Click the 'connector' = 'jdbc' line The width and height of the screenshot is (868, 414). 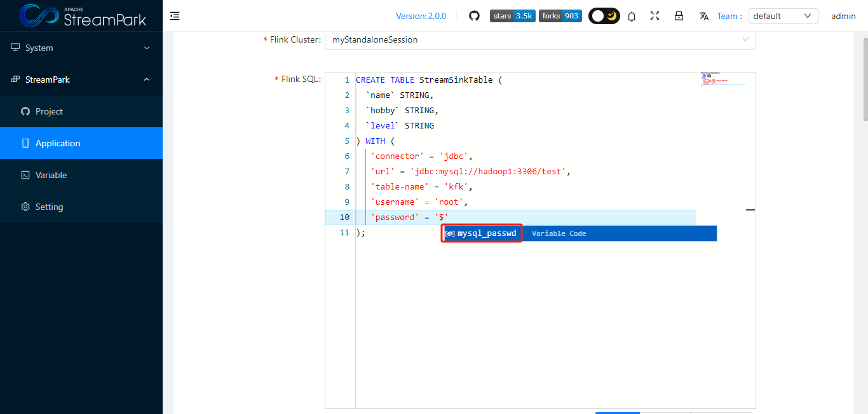tap(422, 156)
